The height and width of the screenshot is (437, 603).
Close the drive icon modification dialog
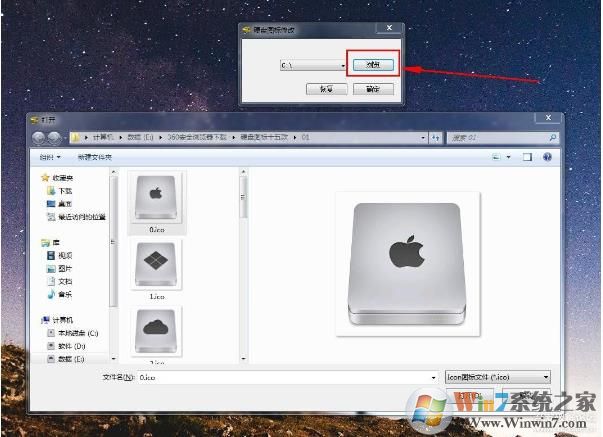pos(389,28)
